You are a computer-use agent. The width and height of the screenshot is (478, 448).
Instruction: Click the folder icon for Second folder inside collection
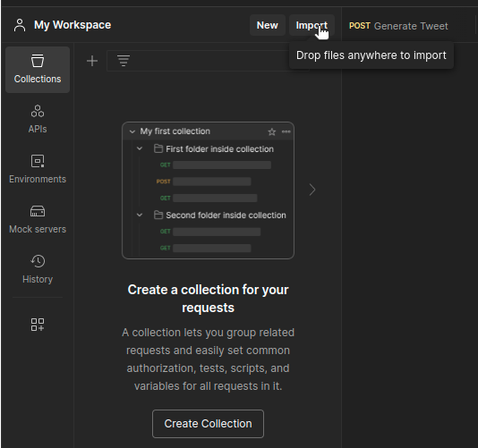coord(158,215)
